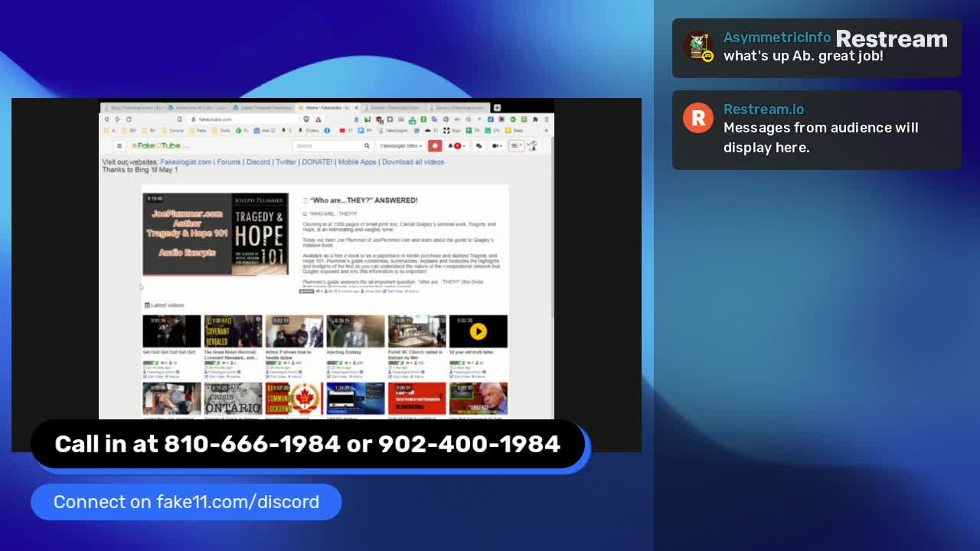Open the Mobile Apps link
980x551 pixels.
(x=357, y=162)
